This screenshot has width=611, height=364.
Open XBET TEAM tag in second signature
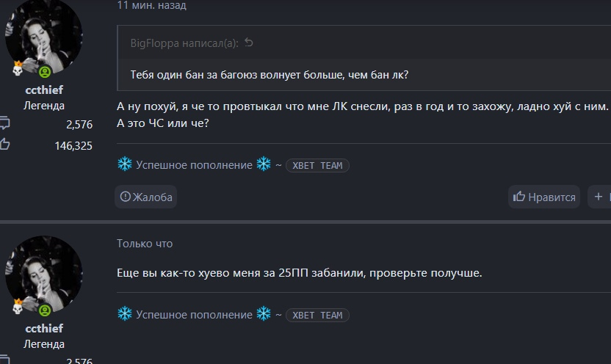tap(317, 315)
